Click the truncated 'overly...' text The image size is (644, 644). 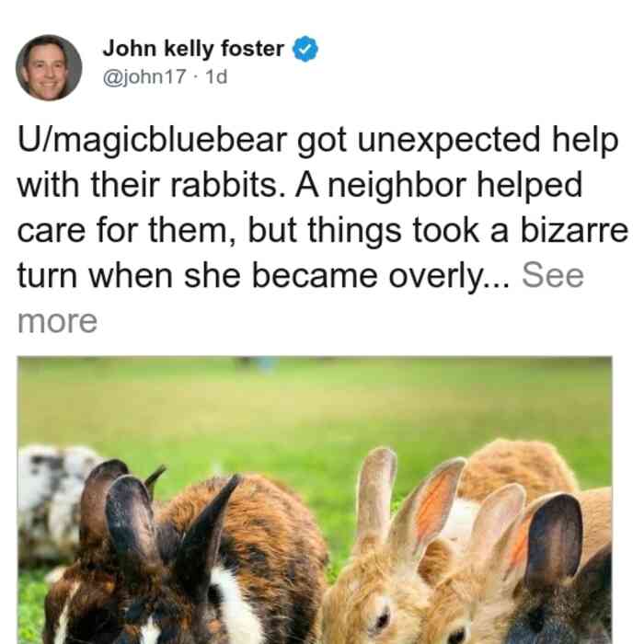coord(449,276)
